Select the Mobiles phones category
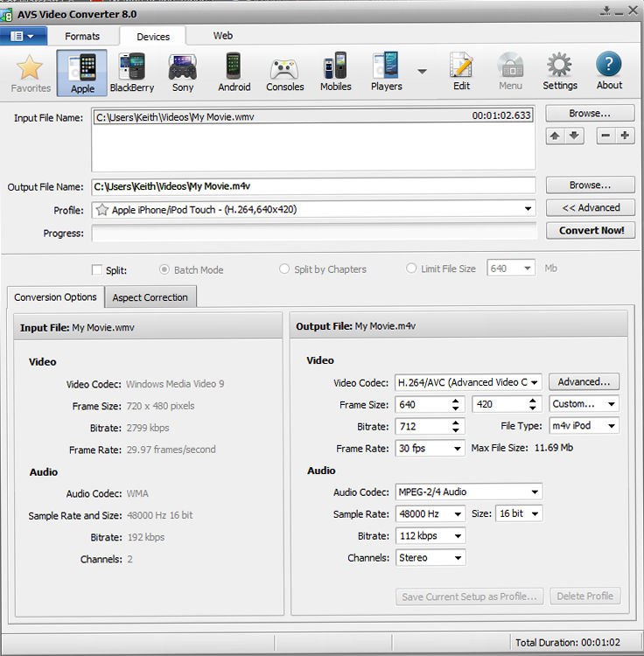 [x=336, y=73]
